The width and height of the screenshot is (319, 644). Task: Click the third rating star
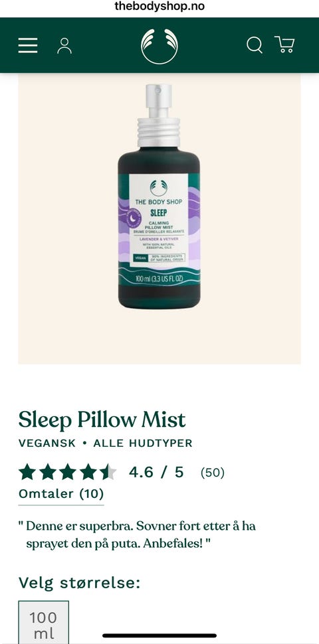[67, 472]
